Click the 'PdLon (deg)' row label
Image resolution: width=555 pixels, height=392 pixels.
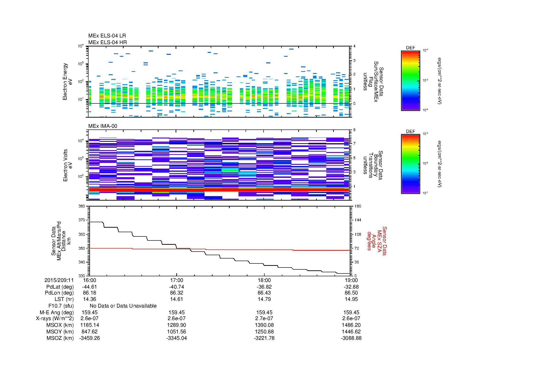(59, 293)
